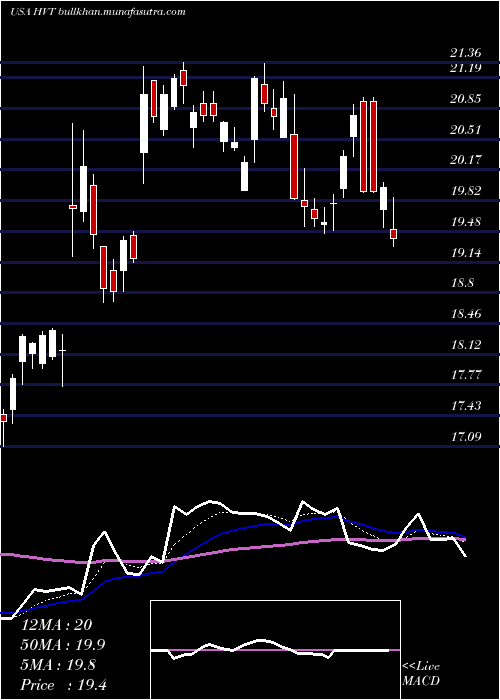Click the 17.77 price level label
This screenshot has width=500, height=700.
pos(466,375)
